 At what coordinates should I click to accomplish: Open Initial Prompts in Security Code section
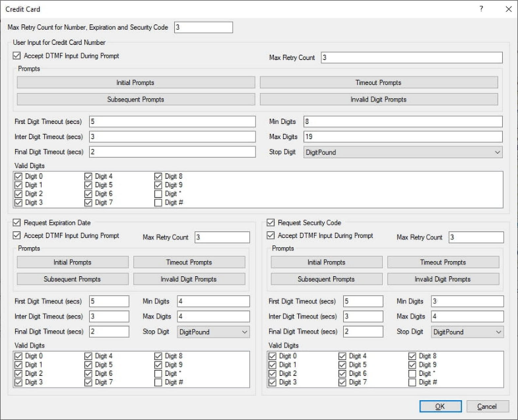click(327, 262)
